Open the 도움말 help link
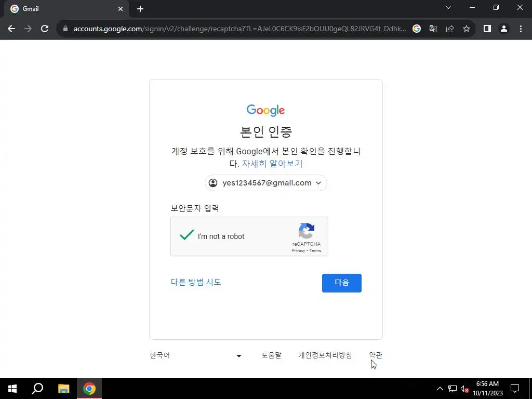Screen dimensions: 532x399 (271, 355)
